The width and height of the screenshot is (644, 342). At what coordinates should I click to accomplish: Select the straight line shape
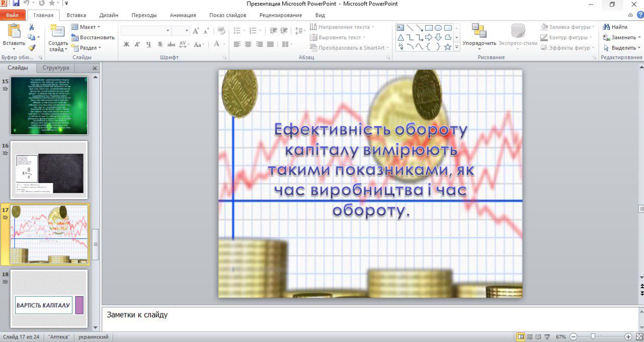tap(410, 28)
